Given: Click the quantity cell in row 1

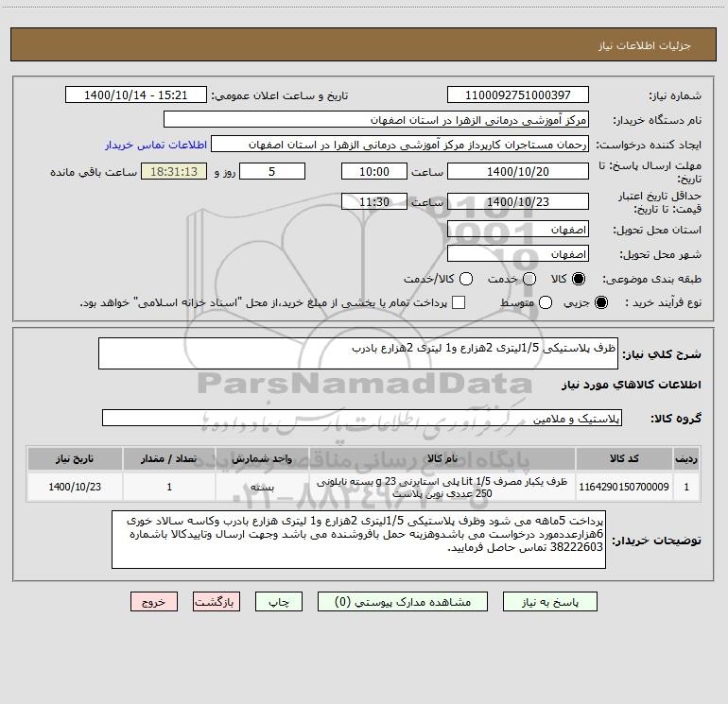Looking at the screenshot, I should point(169,487).
